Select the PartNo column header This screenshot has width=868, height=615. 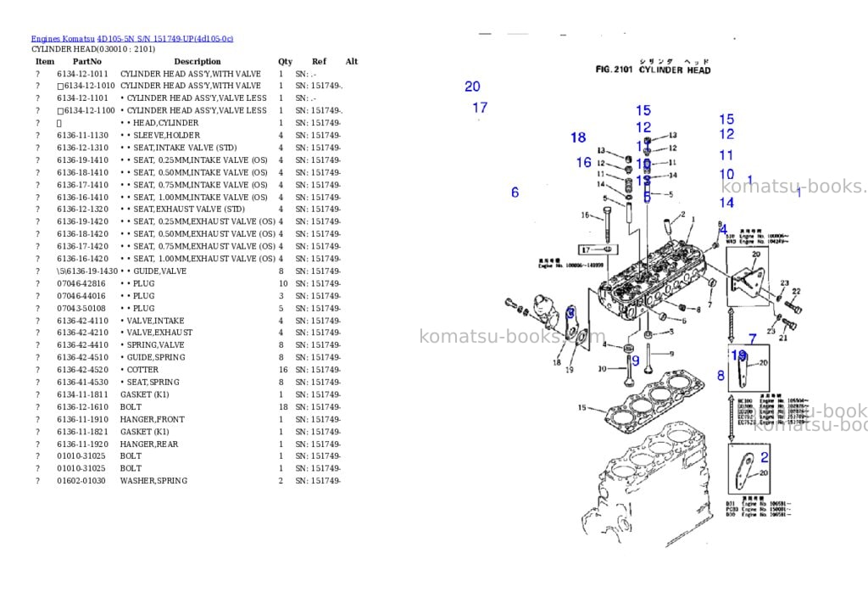click(x=87, y=61)
